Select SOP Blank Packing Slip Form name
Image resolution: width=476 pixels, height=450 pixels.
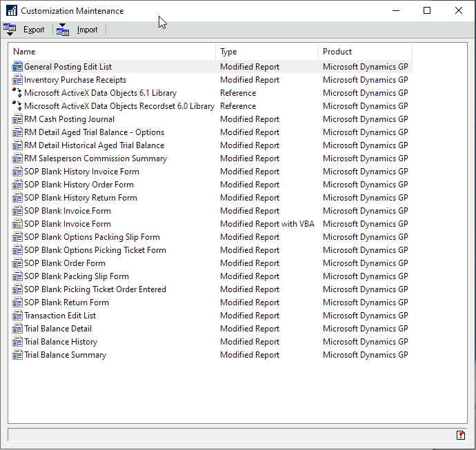coord(77,276)
